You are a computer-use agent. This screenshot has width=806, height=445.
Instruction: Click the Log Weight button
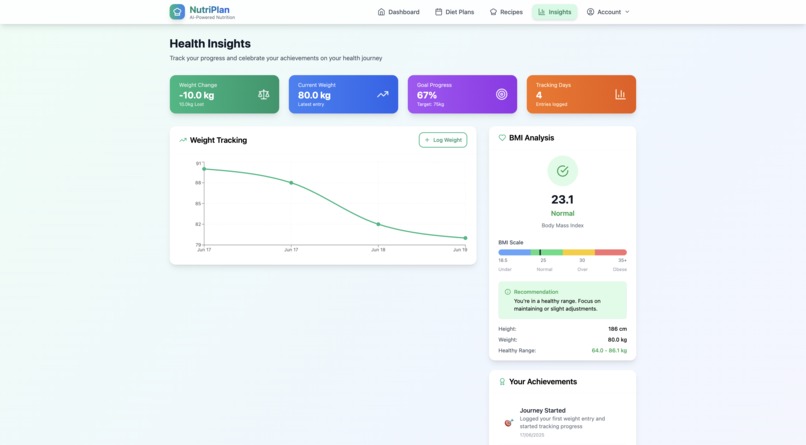(x=443, y=140)
